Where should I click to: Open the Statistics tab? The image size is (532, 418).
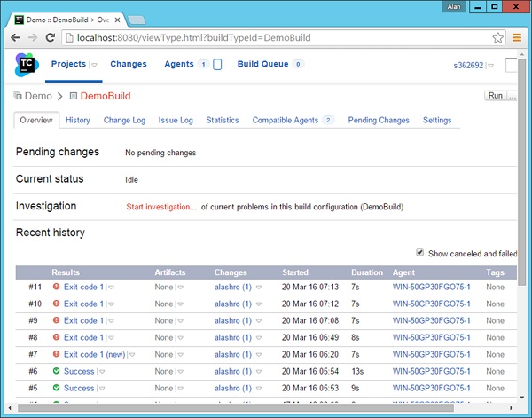223,120
